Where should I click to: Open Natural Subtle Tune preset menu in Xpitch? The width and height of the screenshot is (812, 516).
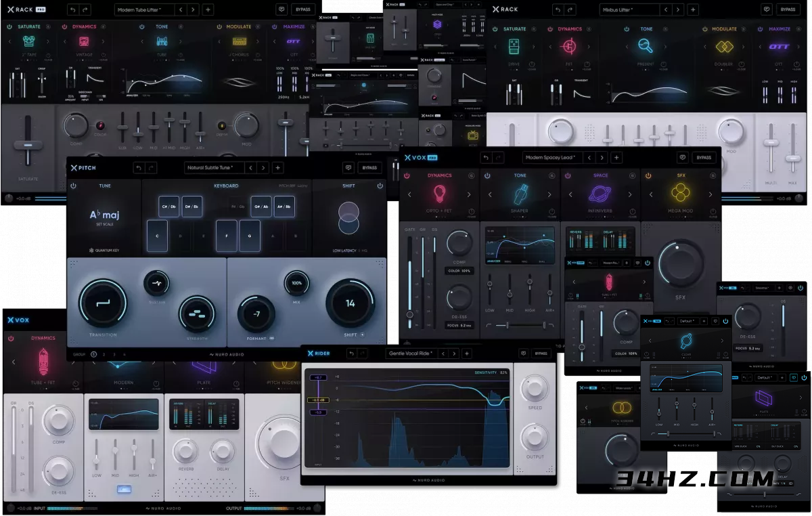point(213,167)
